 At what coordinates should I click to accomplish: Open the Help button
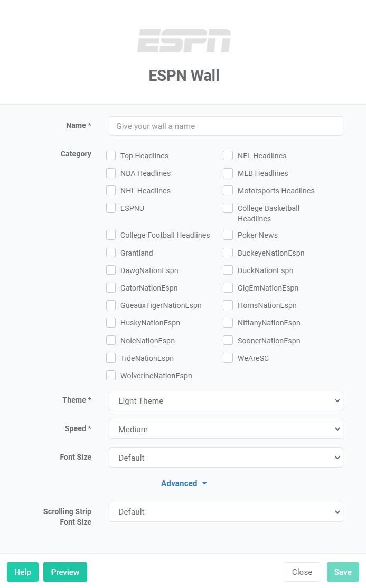coord(23,572)
